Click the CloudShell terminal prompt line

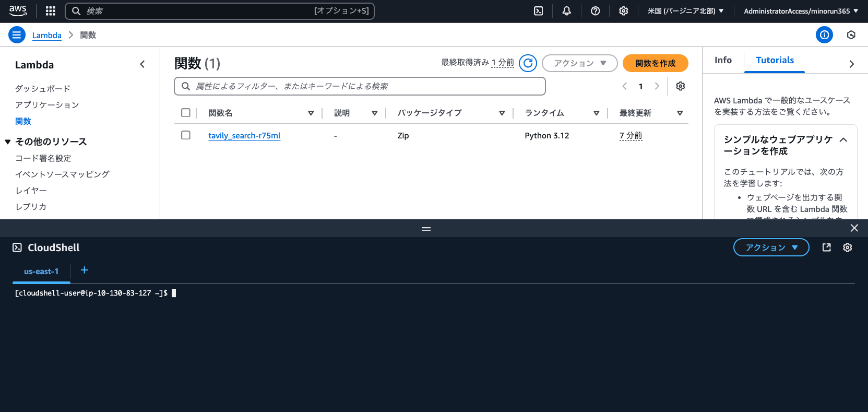click(96, 293)
